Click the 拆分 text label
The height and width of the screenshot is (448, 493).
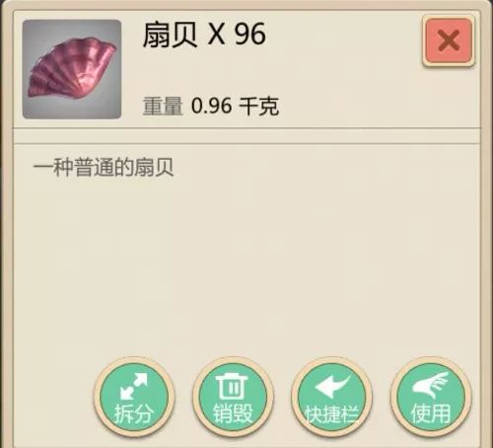(133, 413)
